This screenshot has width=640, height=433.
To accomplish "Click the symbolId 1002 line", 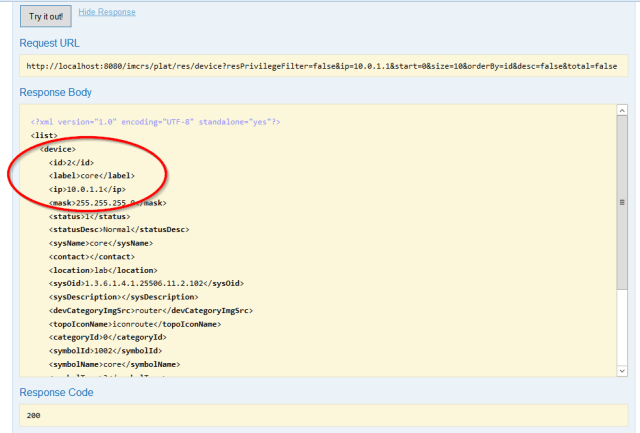I will tap(106, 351).
